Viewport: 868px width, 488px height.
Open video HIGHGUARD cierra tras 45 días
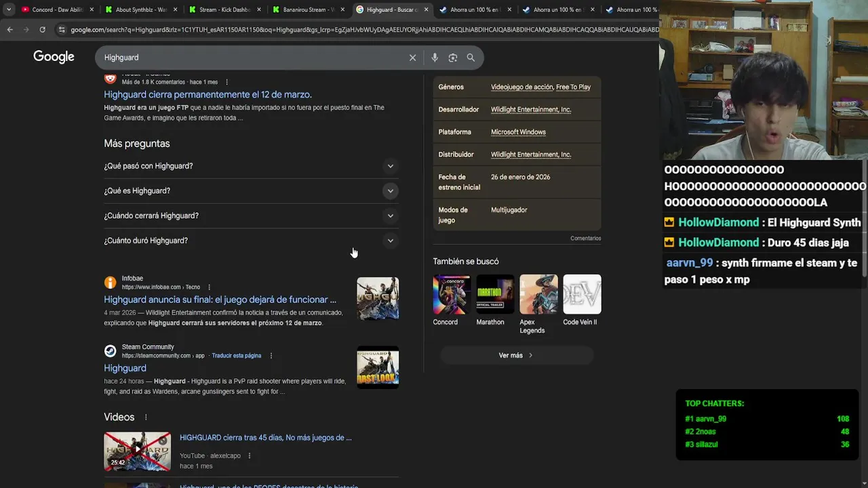coord(265,438)
